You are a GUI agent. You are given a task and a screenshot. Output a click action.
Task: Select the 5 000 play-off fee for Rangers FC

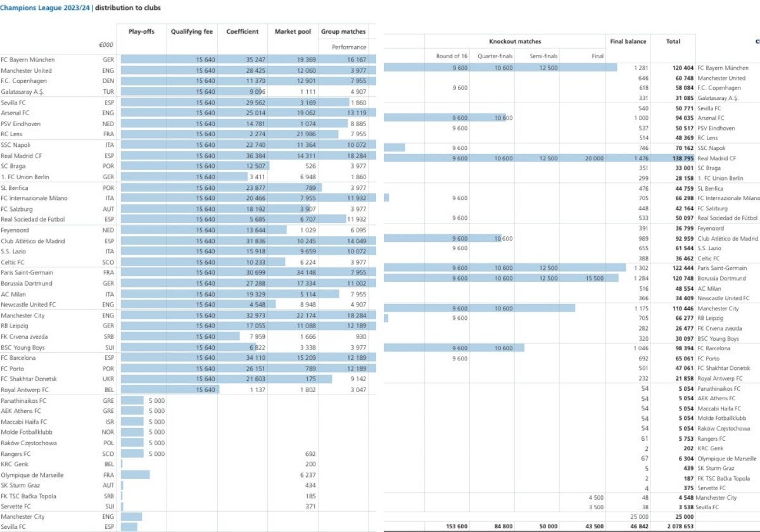click(157, 453)
